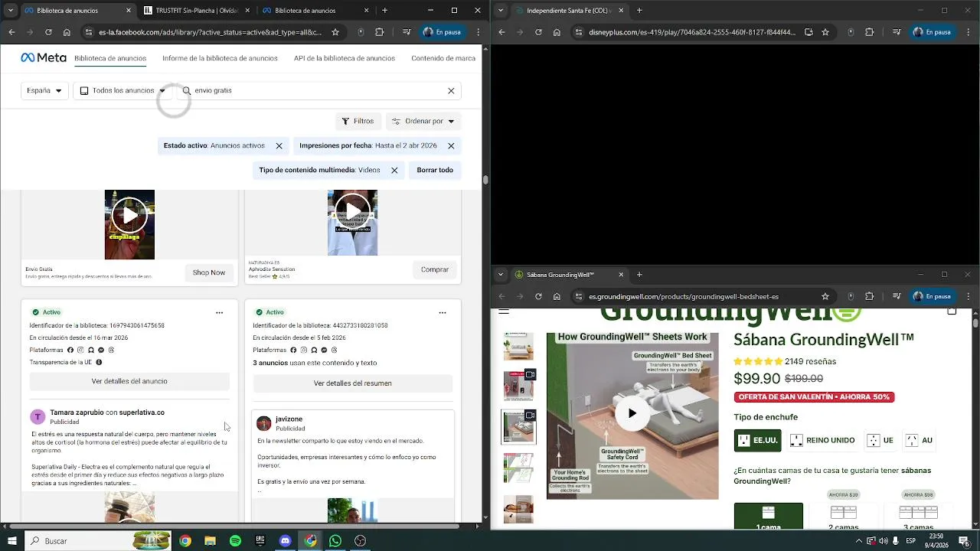
Task: Choose the 1 cama option
Action: click(x=768, y=516)
